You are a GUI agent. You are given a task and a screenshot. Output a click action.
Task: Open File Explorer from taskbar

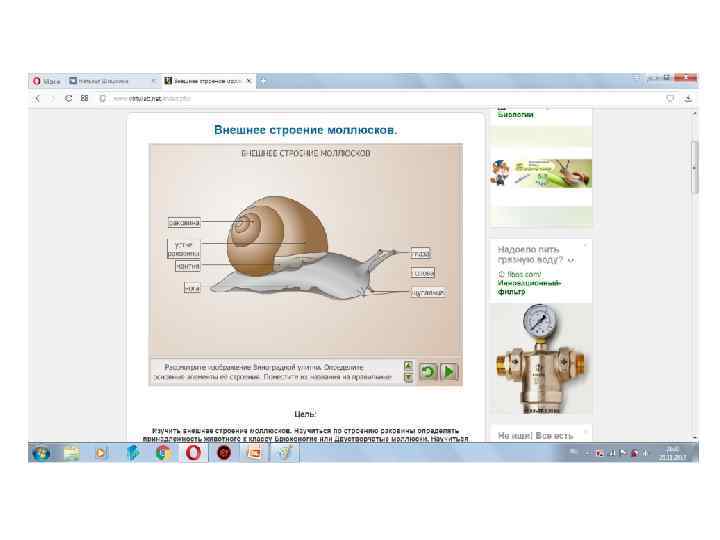point(72,453)
